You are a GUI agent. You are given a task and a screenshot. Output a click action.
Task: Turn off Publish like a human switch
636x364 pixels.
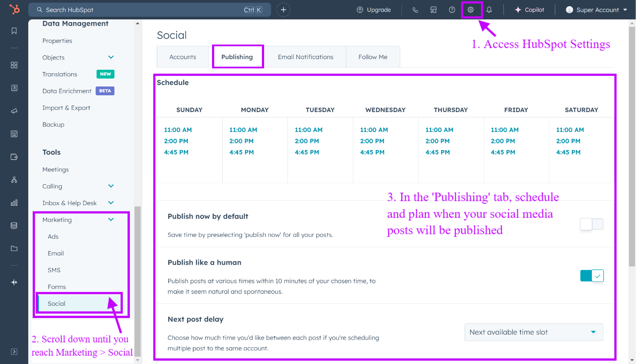click(592, 276)
